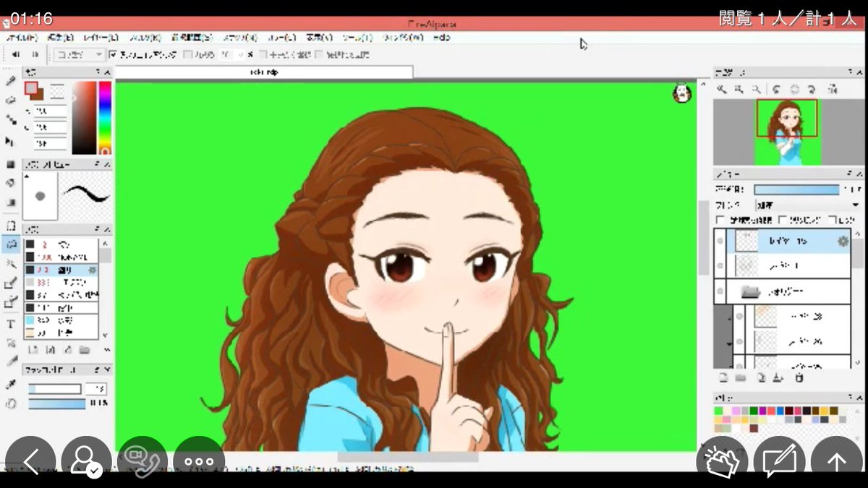Uncheck the anti-aliasing checkbox
The height and width of the screenshot is (488, 868).
113,54
